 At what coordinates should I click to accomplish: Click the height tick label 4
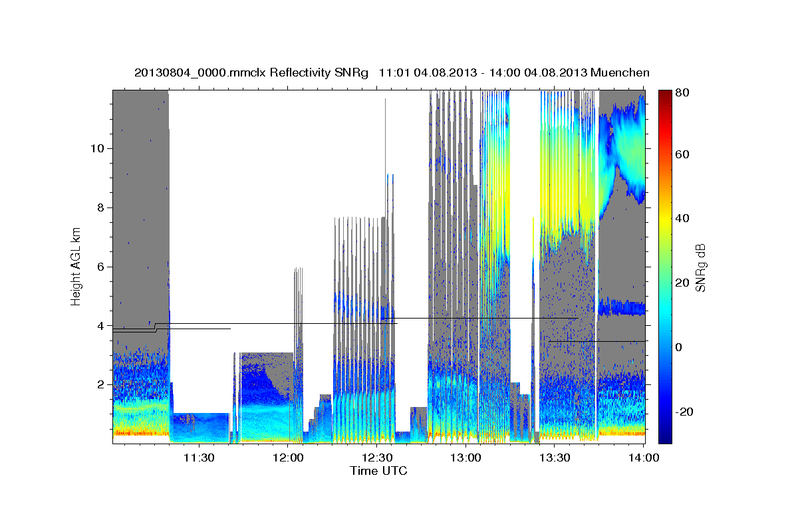(100, 326)
